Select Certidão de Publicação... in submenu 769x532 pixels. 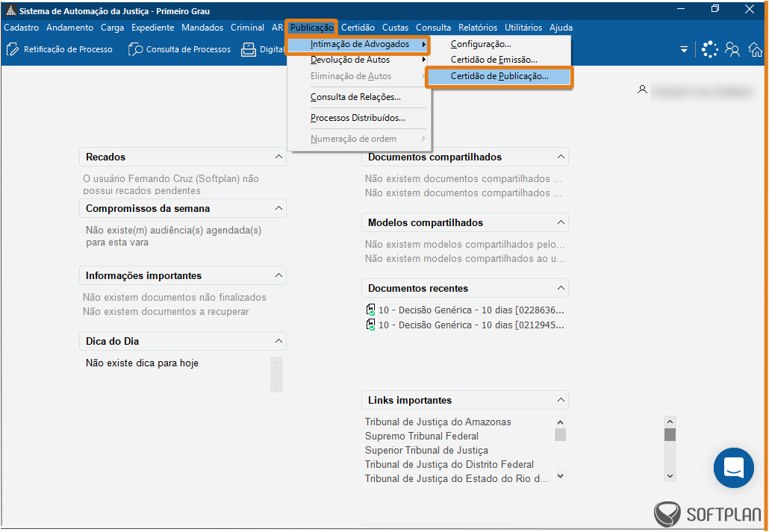point(499,77)
